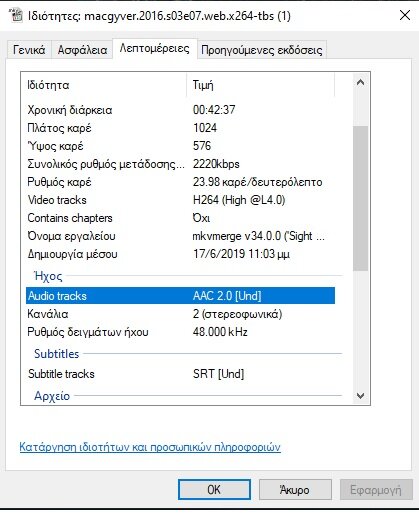The height and width of the screenshot is (513, 419).
Task: Confirm with the OK button
Action: (x=214, y=490)
